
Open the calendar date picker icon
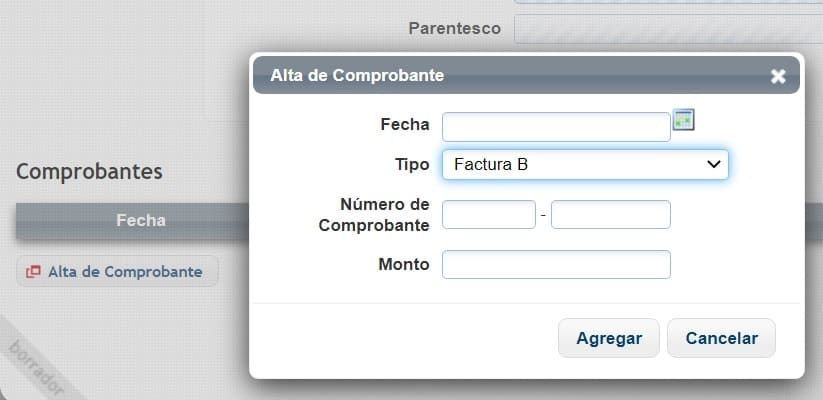(x=684, y=120)
